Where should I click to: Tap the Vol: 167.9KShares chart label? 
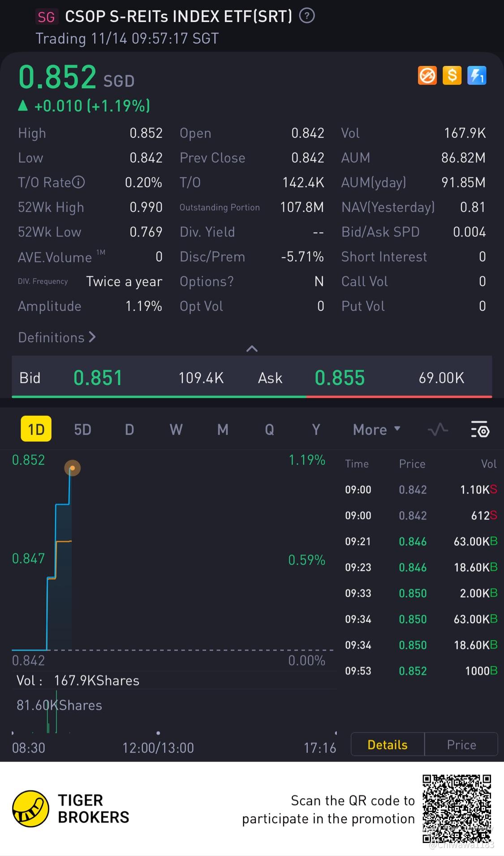point(78,681)
